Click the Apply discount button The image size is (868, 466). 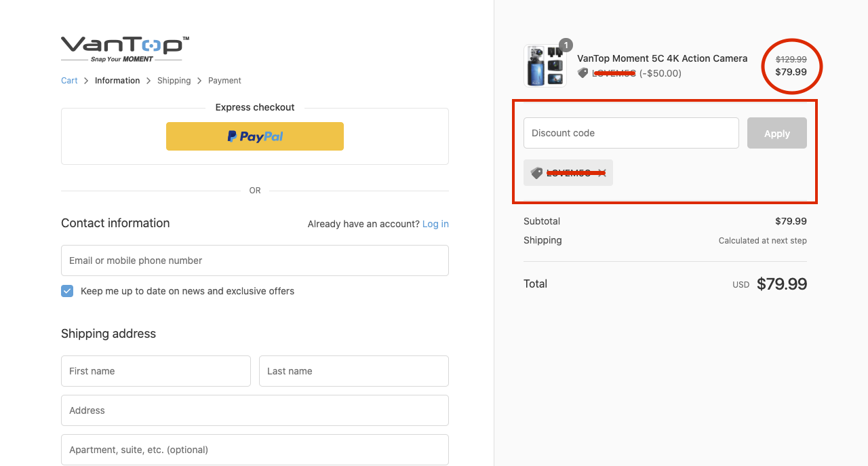coord(777,133)
